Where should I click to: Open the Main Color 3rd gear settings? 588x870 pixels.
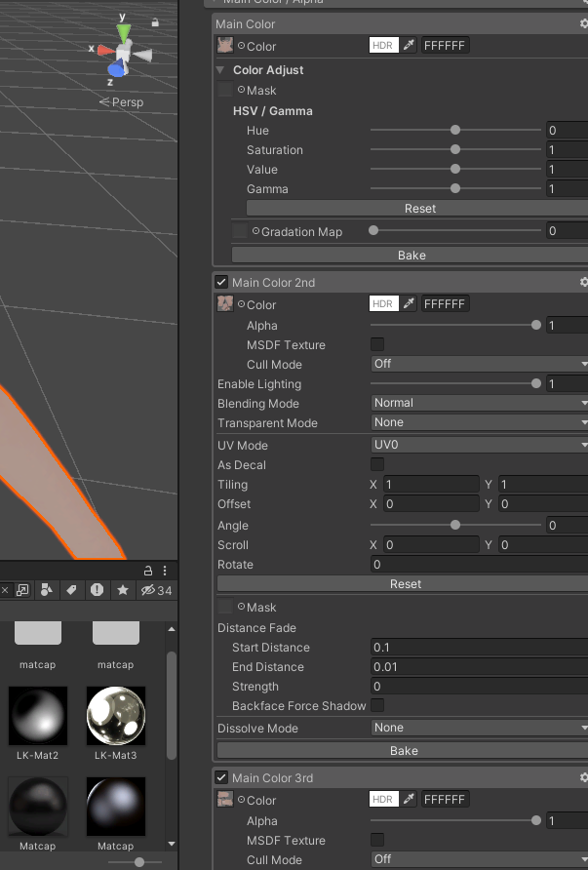[583, 777]
